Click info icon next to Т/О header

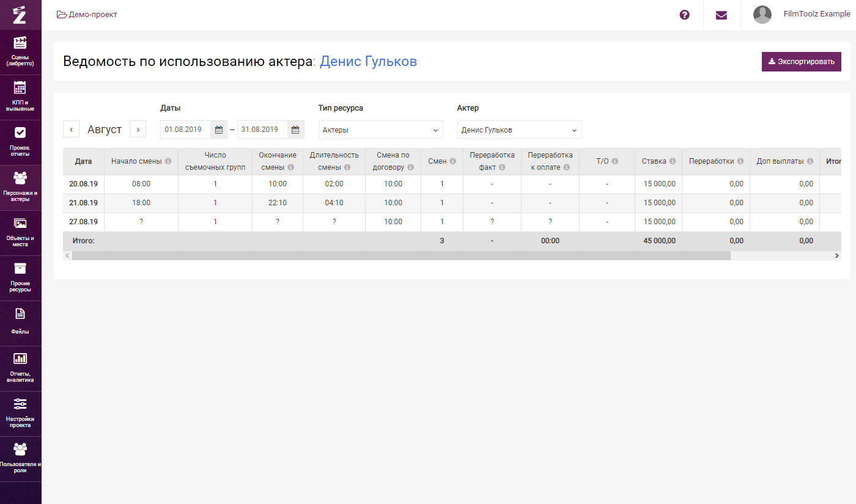615,161
